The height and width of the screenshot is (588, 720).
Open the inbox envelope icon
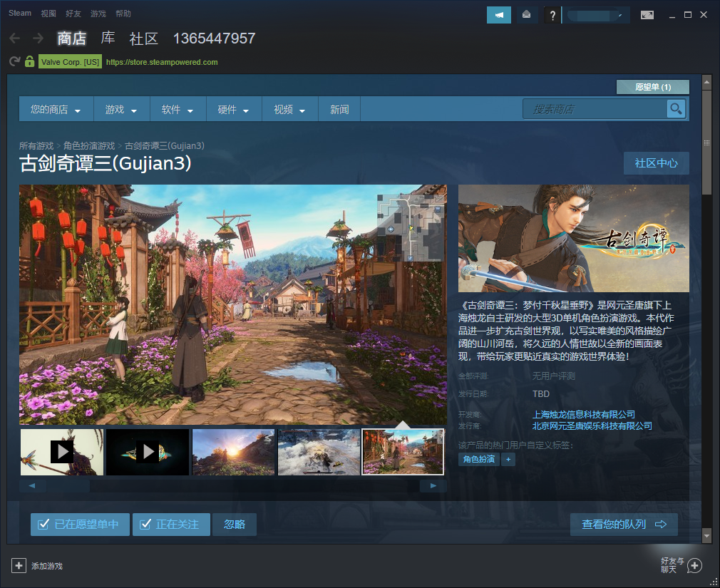(x=527, y=15)
